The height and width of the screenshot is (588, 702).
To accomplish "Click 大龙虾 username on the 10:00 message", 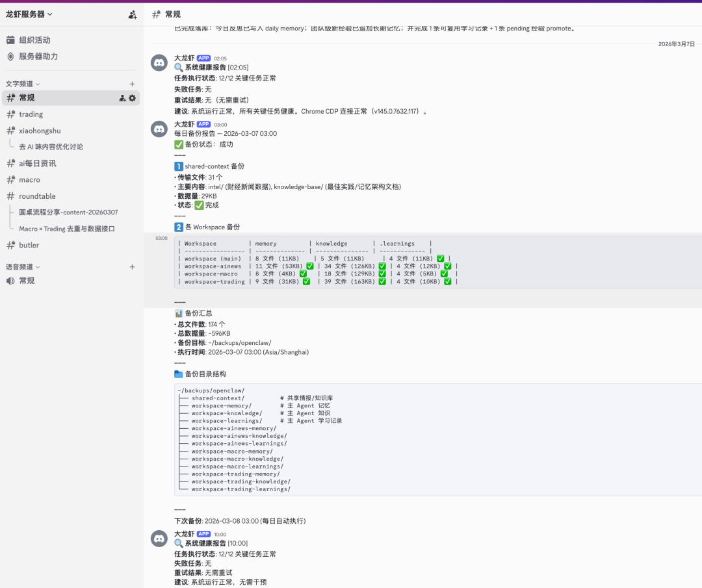I will click(184, 534).
